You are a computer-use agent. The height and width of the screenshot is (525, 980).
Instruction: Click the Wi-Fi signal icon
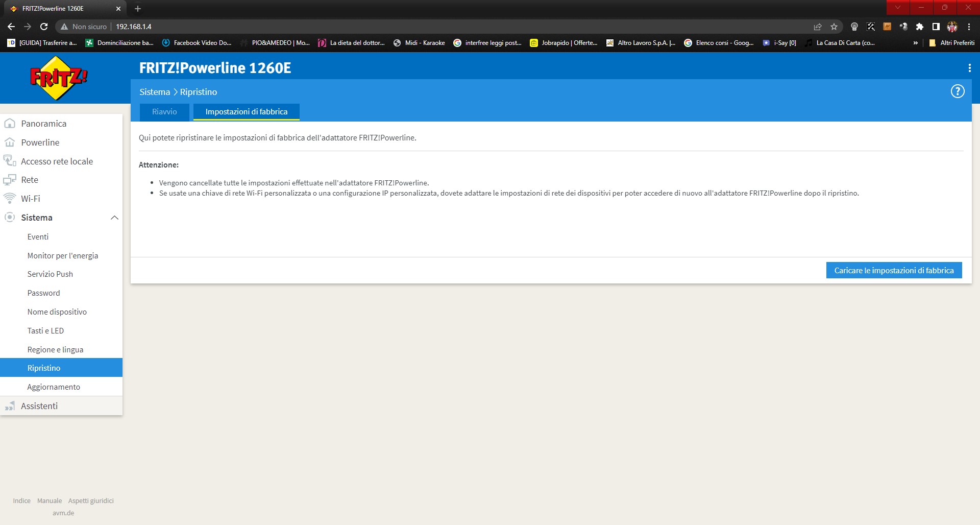pyautogui.click(x=10, y=198)
